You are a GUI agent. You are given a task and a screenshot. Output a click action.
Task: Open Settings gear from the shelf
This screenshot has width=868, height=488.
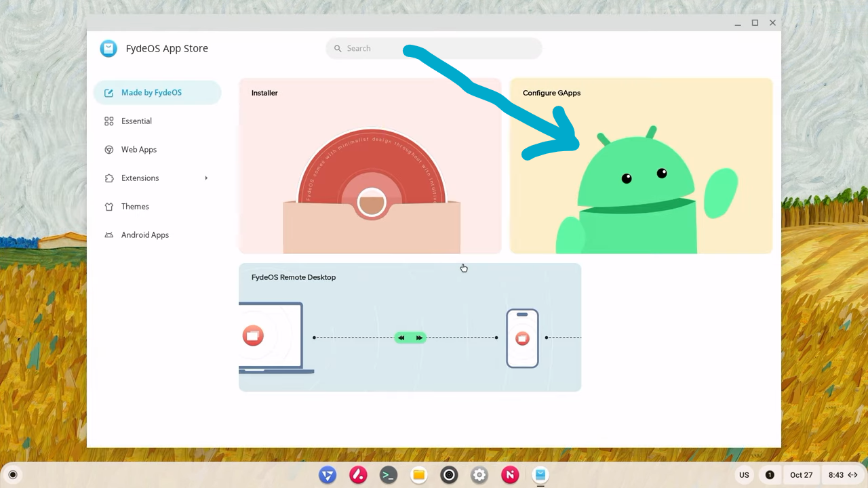(x=479, y=475)
